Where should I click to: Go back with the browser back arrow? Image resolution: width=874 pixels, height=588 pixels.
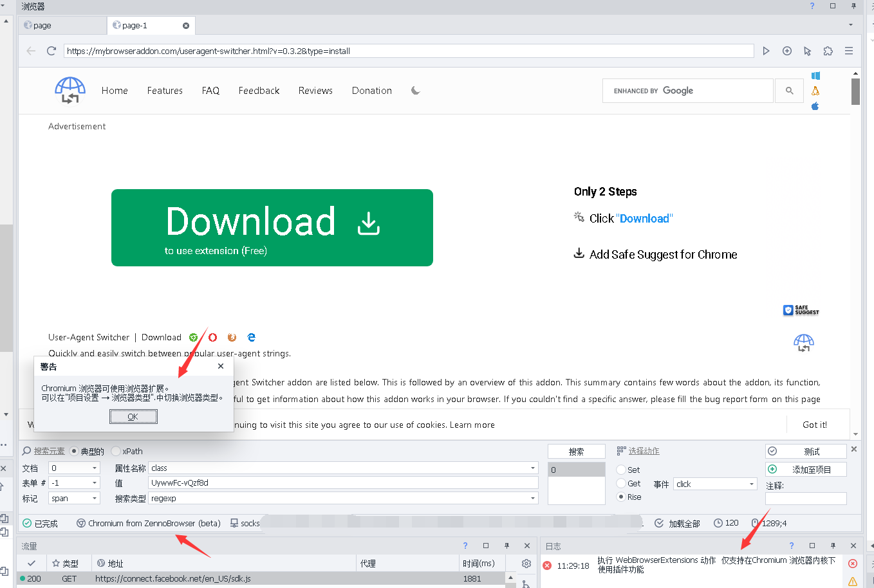[x=31, y=51]
